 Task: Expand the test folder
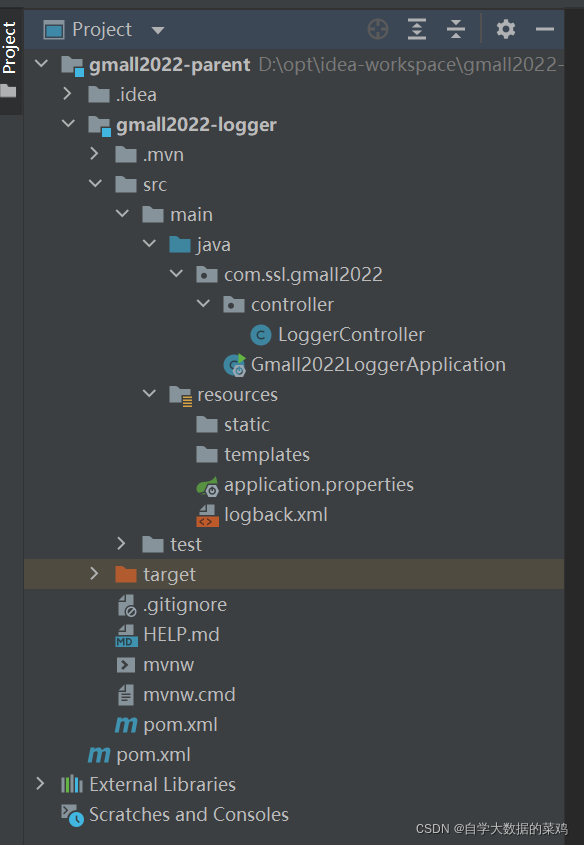[122, 544]
